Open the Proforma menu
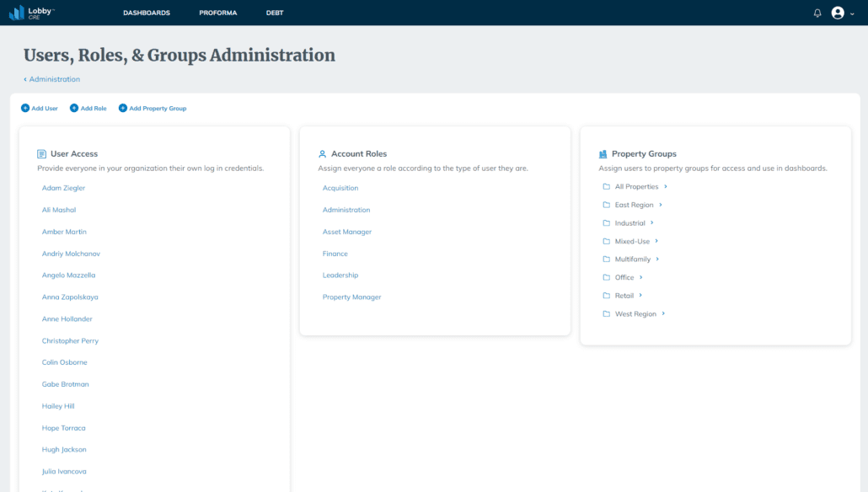Image resolution: width=868 pixels, height=492 pixels. click(x=217, y=13)
